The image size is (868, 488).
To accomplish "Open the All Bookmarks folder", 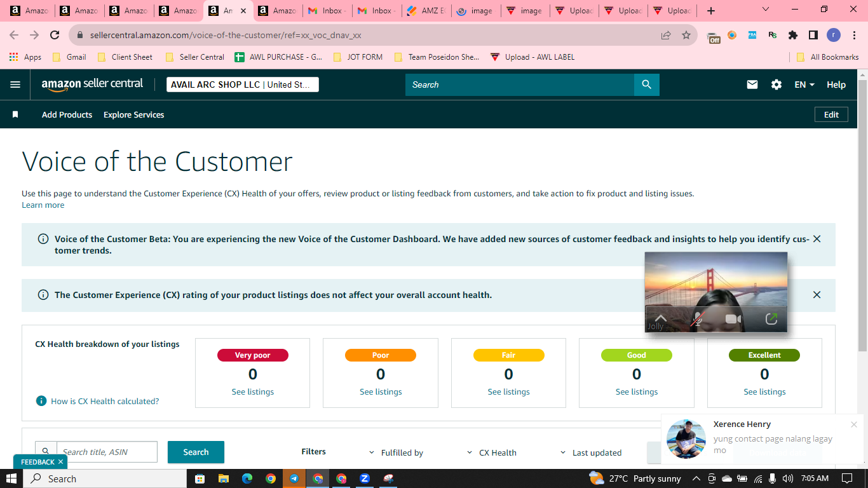I will [827, 57].
